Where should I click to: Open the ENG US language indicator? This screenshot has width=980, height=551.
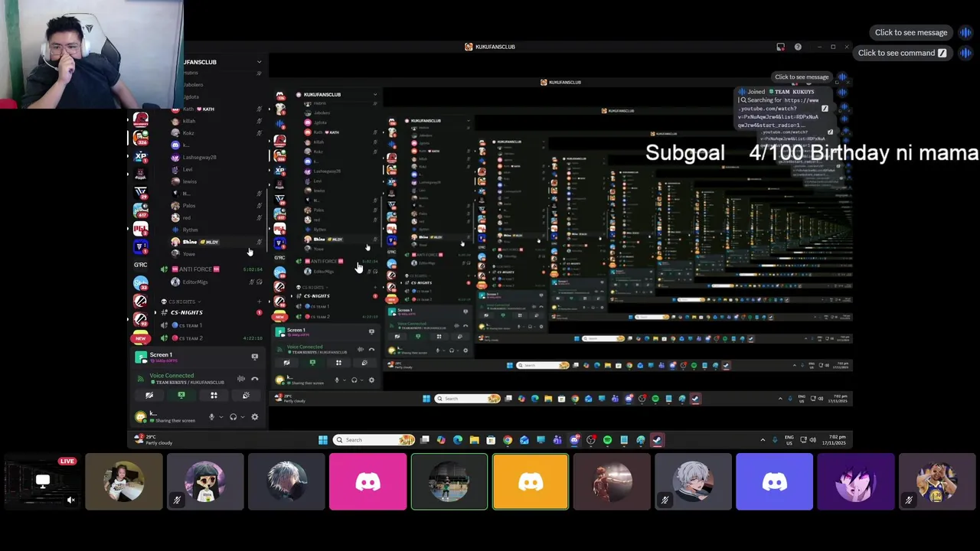(x=789, y=440)
